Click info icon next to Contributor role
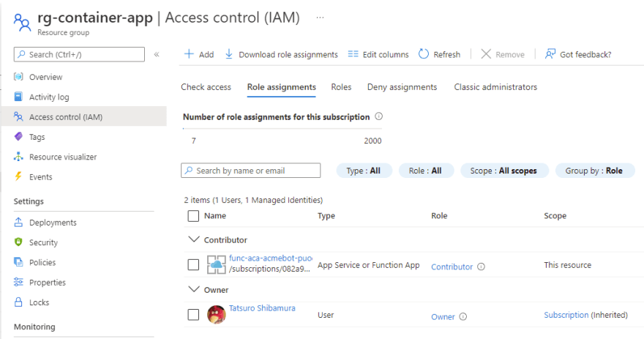 click(x=481, y=267)
